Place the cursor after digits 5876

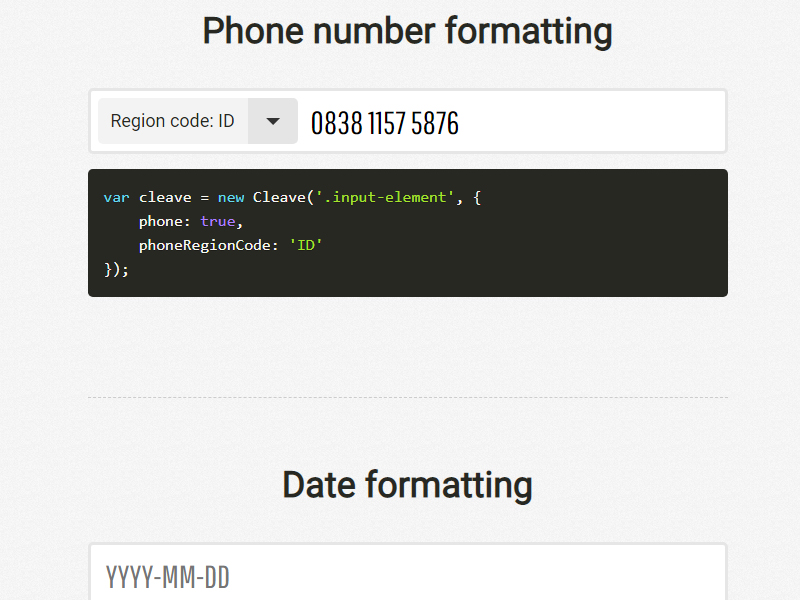pos(460,123)
